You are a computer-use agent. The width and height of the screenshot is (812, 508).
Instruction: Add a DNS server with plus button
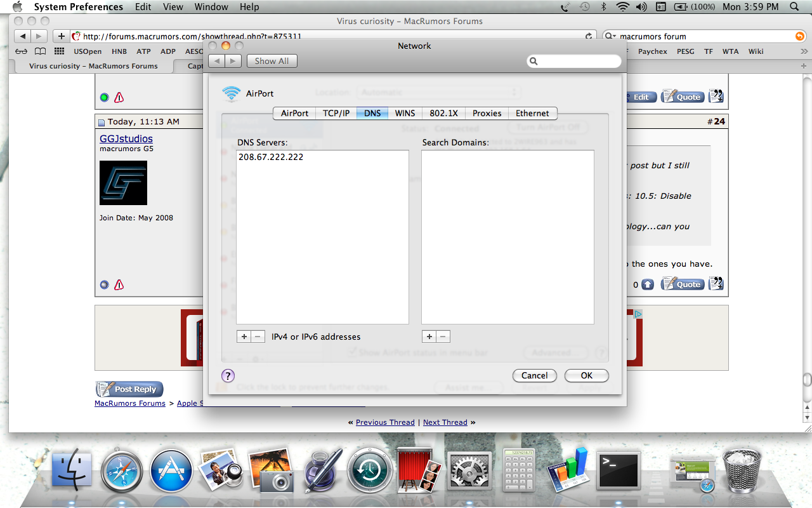coord(244,337)
